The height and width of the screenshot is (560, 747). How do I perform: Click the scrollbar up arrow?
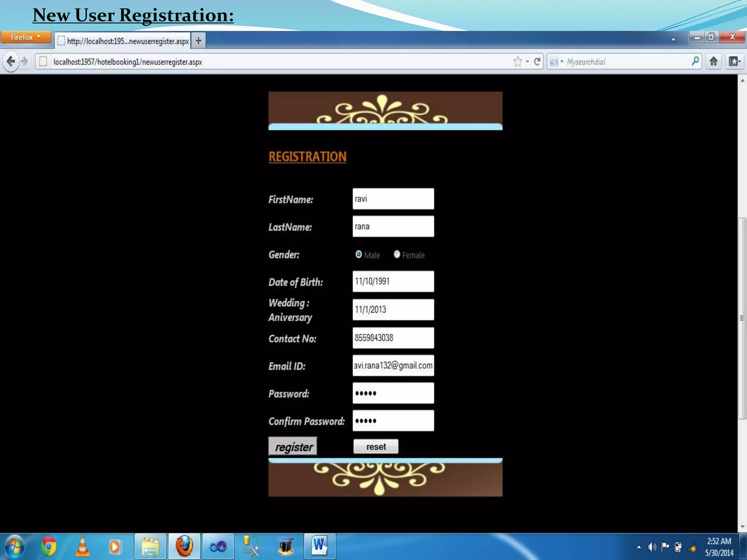[742, 80]
